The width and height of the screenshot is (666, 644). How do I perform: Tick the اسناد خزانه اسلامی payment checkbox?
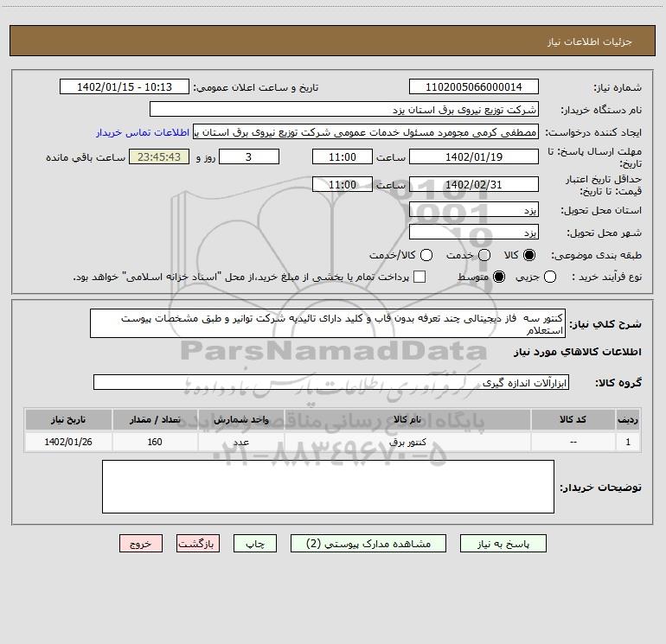pos(419,277)
